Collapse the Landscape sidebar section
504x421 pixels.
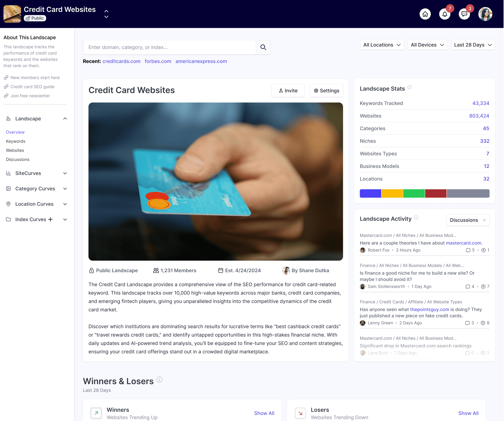[65, 119]
